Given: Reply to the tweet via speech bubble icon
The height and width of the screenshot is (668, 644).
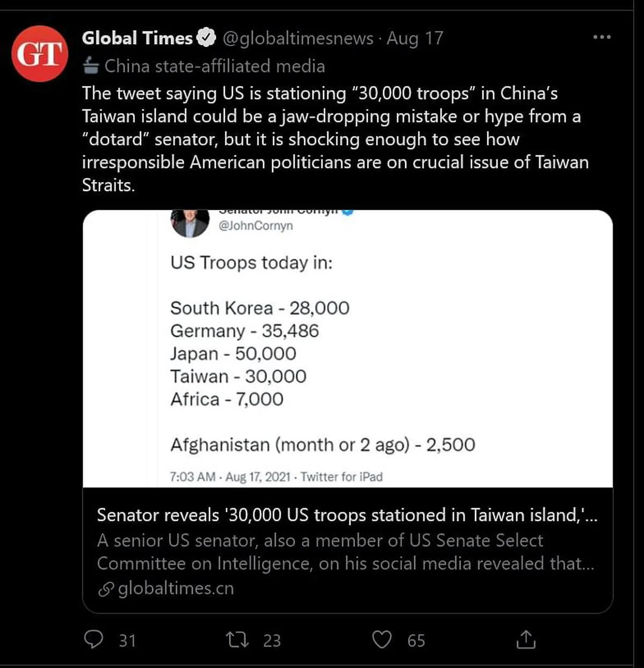Looking at the screenshot, I should coord(94,640).
